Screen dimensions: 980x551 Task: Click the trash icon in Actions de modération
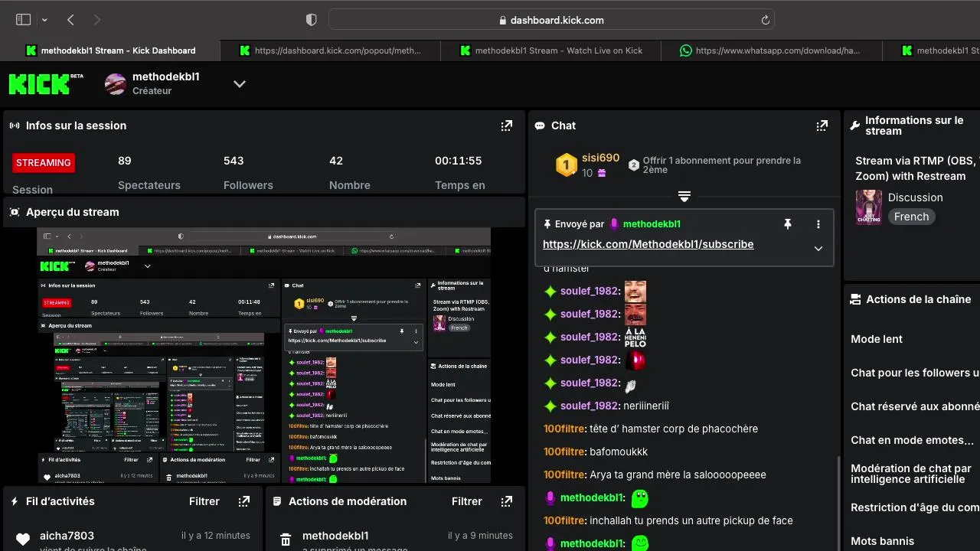286,540
